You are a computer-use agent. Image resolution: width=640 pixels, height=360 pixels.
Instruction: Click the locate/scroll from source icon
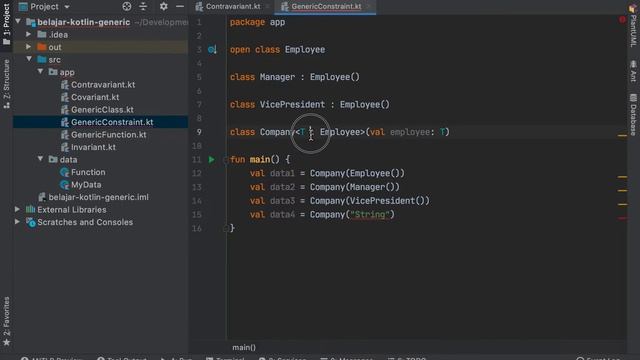(x=127, y=6)
